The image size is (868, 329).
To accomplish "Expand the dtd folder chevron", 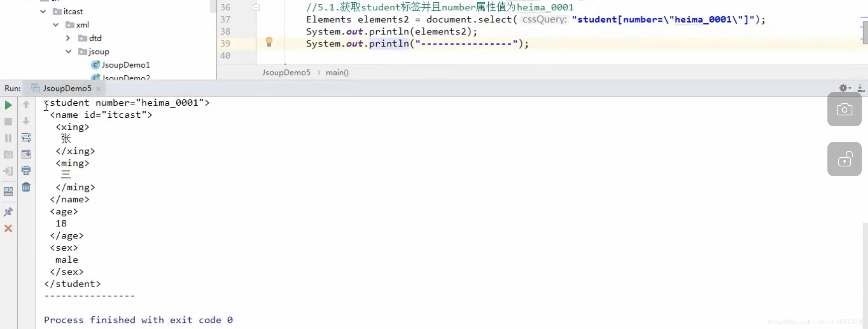I will 68,38.
